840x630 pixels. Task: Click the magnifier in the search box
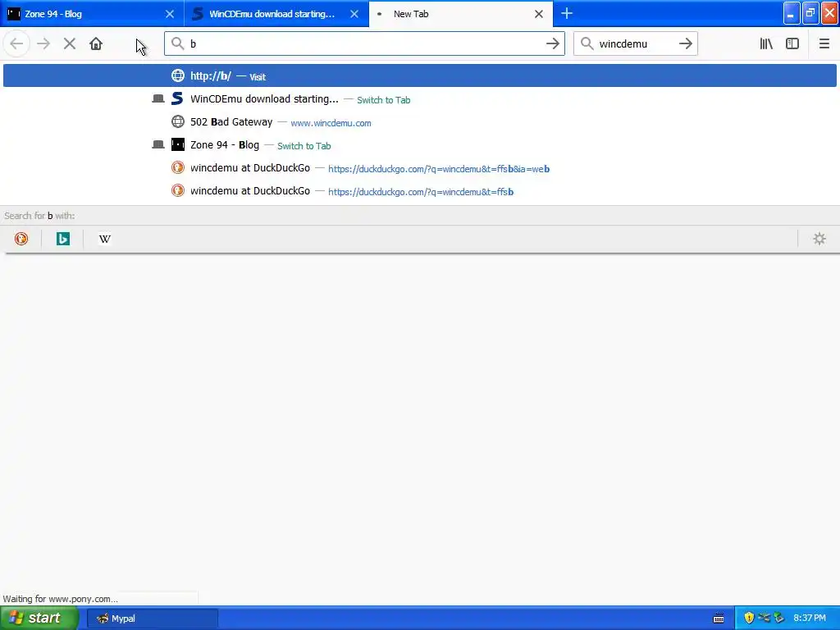point(587,43)
